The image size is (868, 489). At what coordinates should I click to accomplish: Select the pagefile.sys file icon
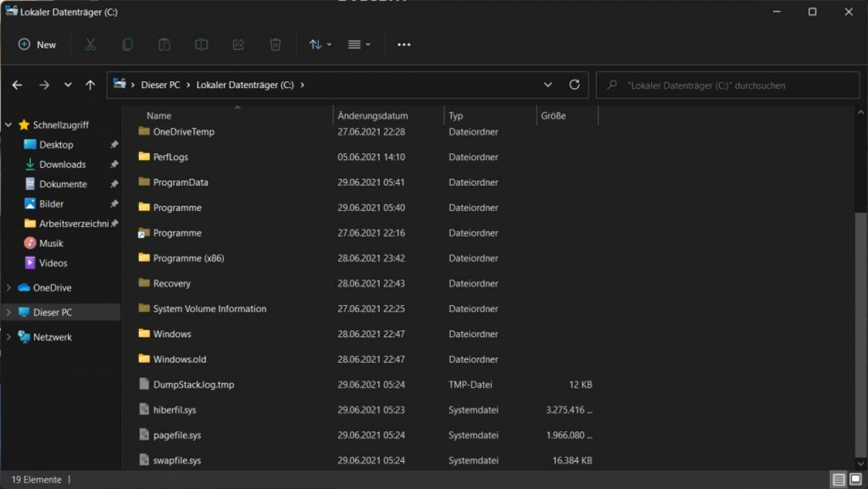point(144,435)
